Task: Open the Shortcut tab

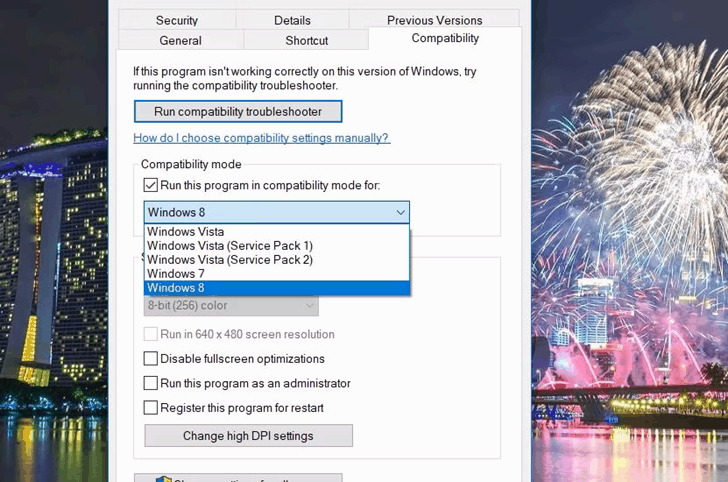Action: pos(306,40)
